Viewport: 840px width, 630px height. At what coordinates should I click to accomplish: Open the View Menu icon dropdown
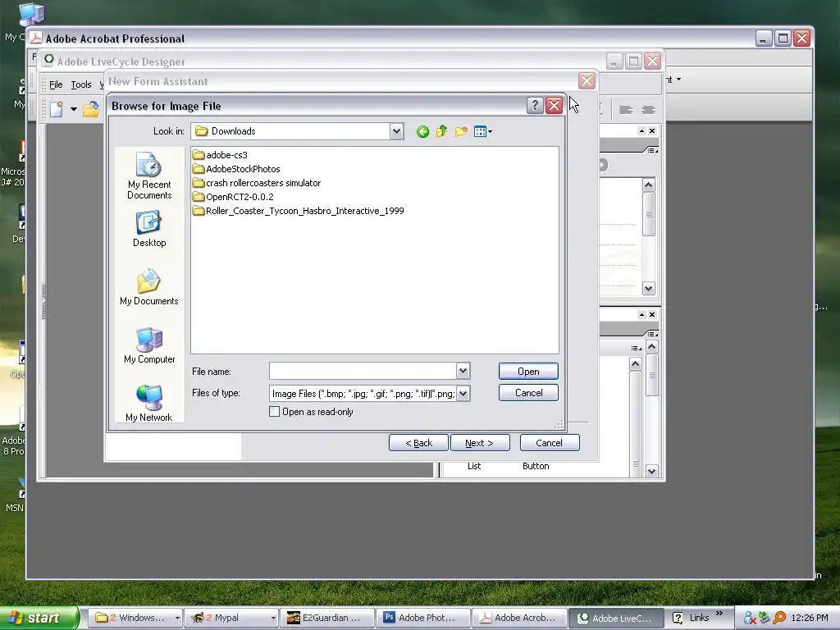(x=482, y=131)
